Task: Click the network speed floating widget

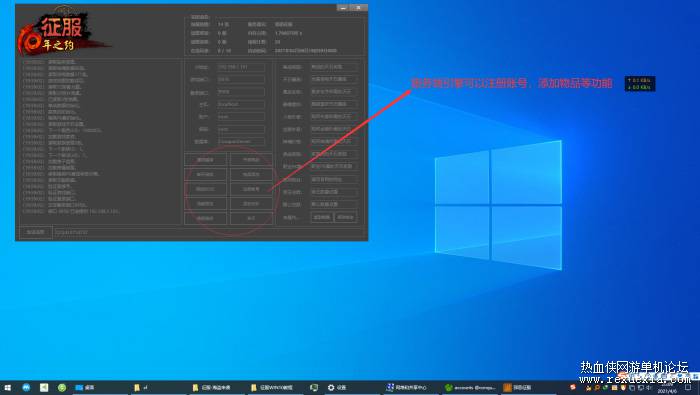Action: tap(640, 84)
